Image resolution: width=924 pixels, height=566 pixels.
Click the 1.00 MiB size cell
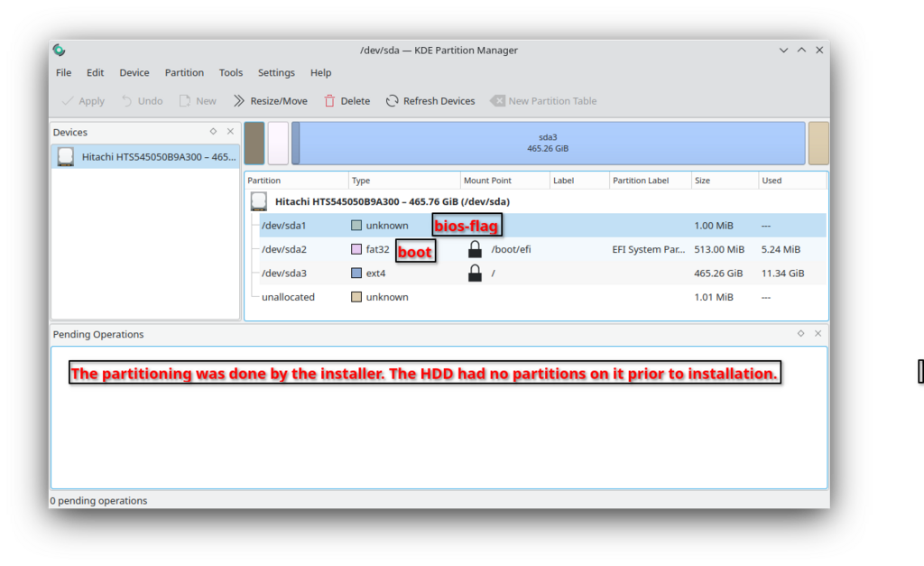[x=714, y=225]
